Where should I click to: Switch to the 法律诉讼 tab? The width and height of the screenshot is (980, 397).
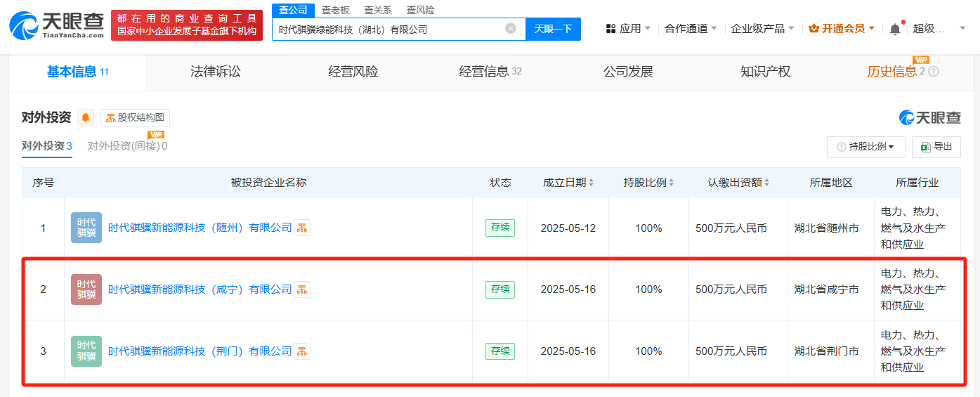coord(215,72)
